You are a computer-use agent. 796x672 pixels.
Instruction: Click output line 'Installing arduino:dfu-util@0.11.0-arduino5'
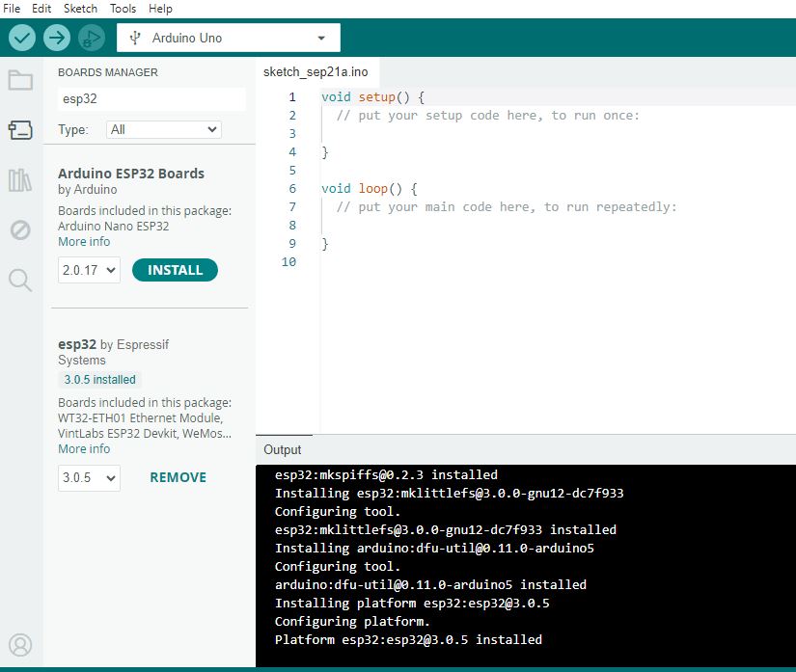click(434, 549)
